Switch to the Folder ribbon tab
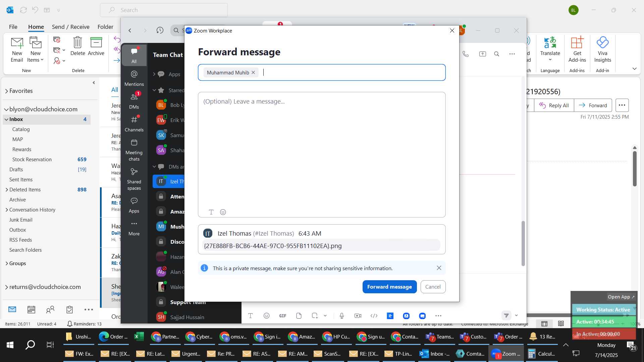 pyautogui.click(x=105, y=27)
